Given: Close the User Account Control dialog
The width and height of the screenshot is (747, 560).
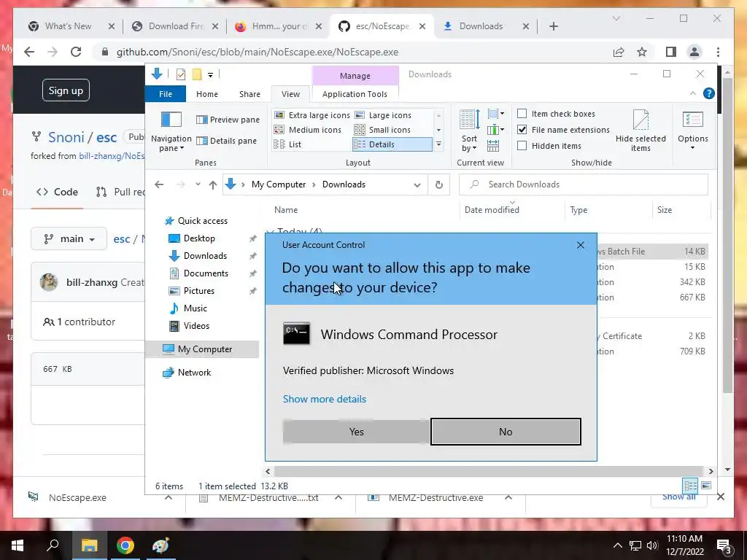Looking at the screenshot, I should tap(580, 245).
